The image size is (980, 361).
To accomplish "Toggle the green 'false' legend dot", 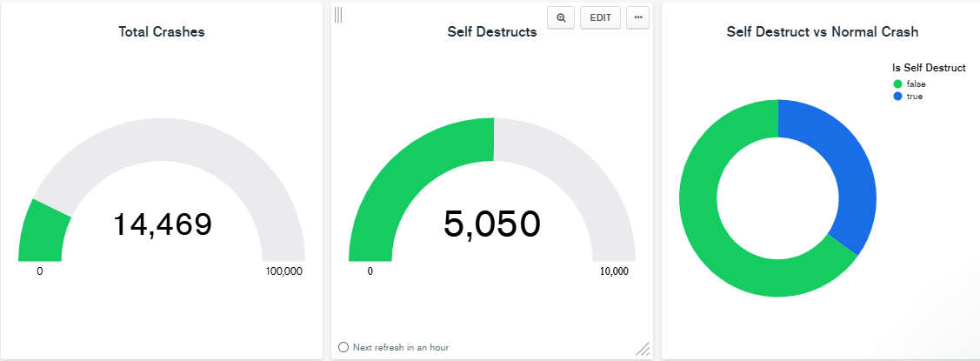I will pyautogui.click(x=898, y=84).
